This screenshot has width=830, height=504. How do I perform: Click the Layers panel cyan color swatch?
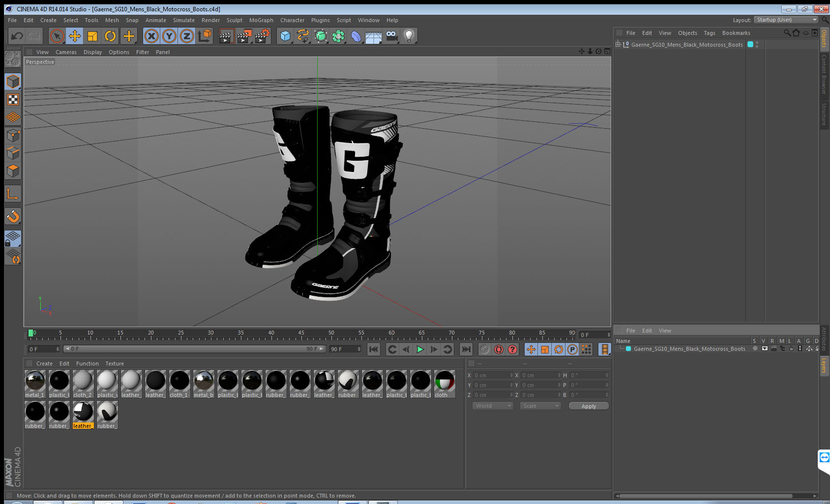point(628,349)
